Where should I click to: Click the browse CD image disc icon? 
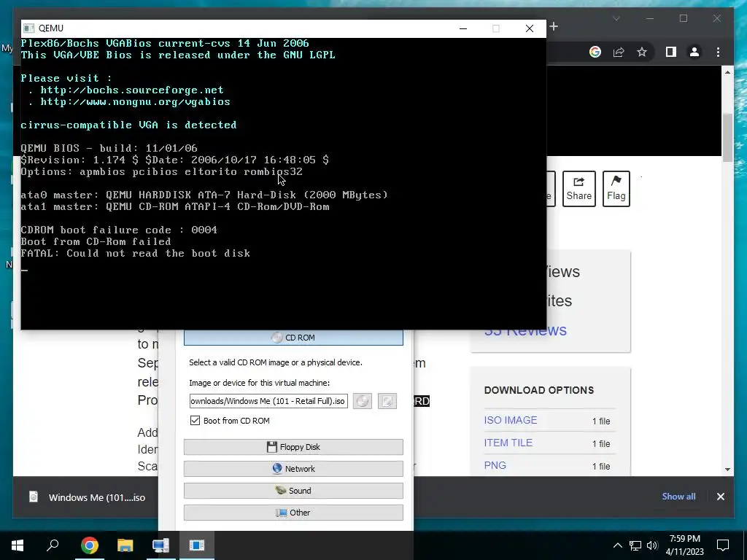click(x=363, y=401)
